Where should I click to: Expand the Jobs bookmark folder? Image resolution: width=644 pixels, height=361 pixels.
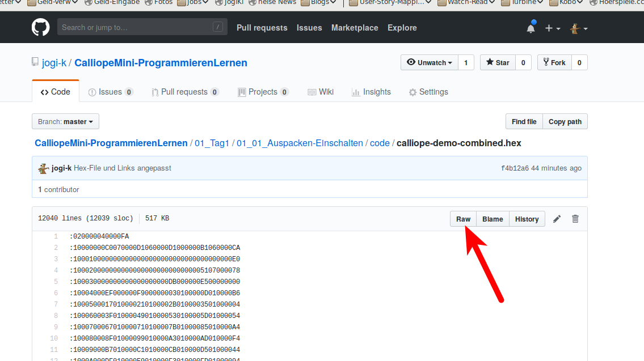[x=192, y=2]
